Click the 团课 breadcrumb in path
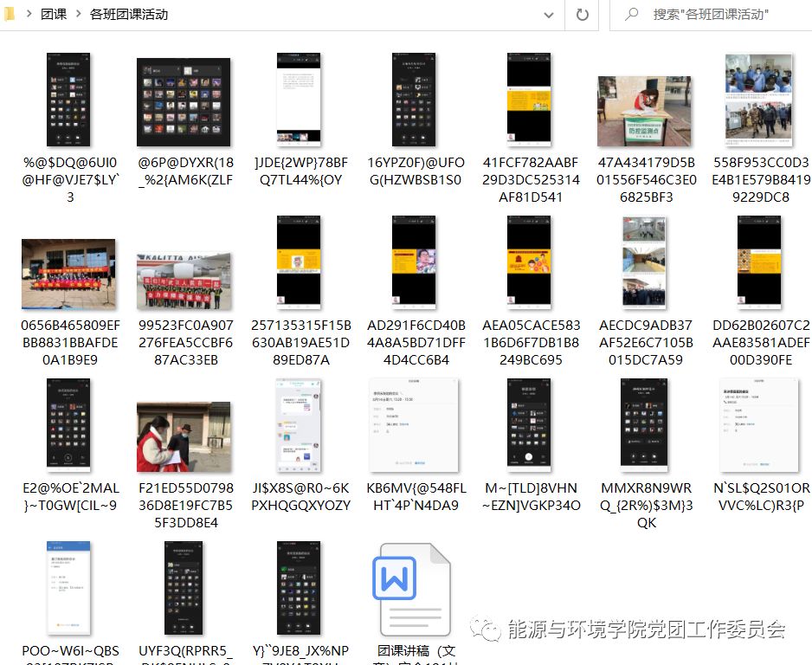812x665 pixels. 54,15
